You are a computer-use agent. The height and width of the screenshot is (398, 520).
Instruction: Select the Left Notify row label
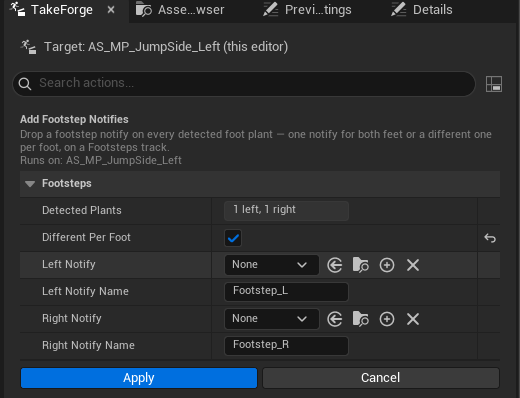69,265
